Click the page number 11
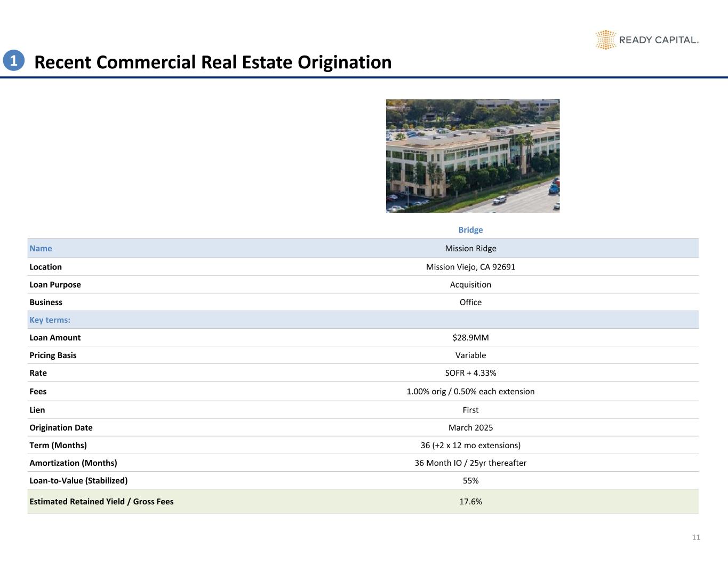 (x=695, y=537)
